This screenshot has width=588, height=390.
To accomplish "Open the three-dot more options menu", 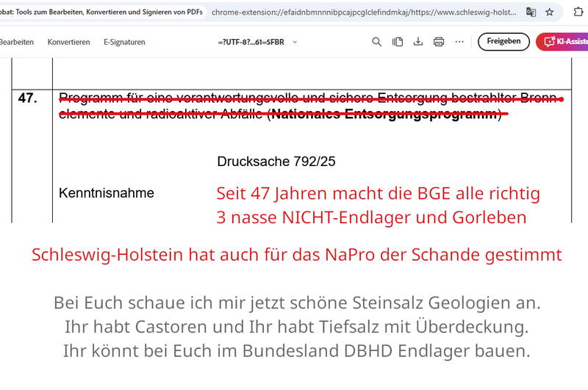I will (459, 42).
